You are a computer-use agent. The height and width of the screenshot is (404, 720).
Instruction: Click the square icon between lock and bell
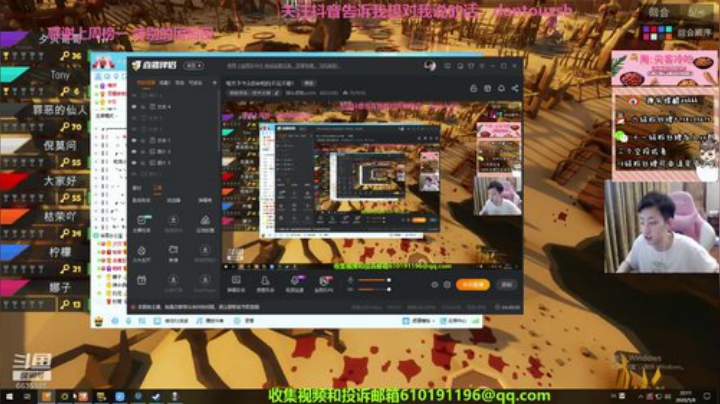point(487,88)
